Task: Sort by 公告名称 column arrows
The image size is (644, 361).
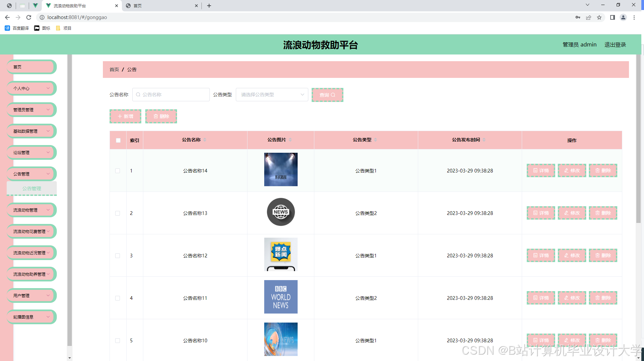Action: click(205, 140)
